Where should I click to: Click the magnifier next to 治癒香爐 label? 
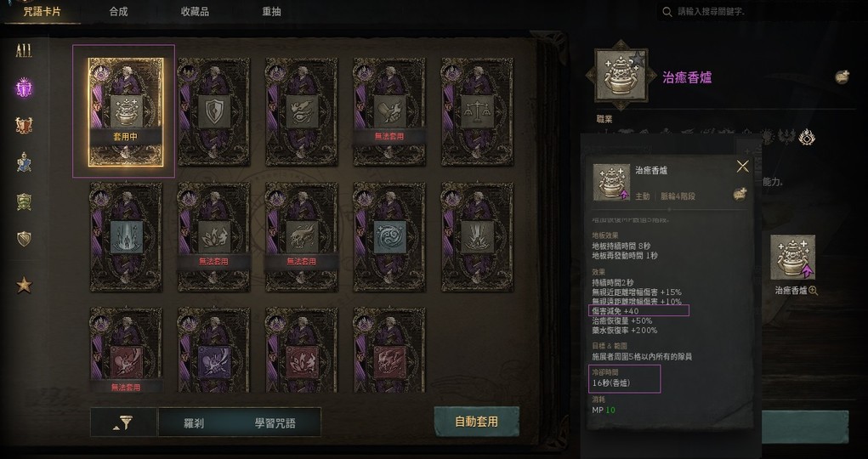814,290
